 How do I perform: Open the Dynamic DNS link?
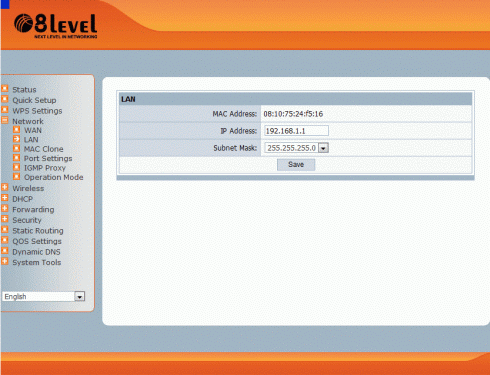(x=36, y=252)
